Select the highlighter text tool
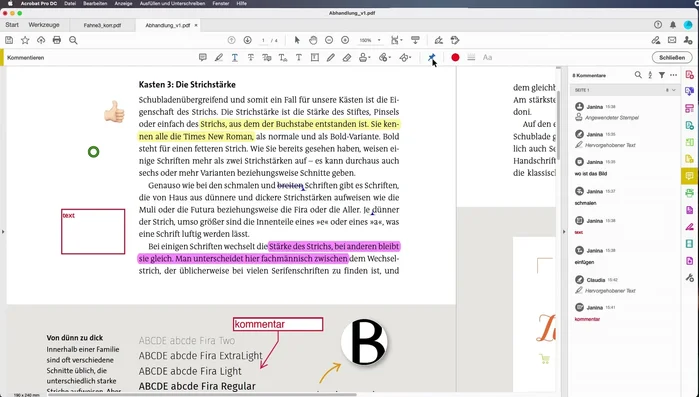This screenshot has height=397, width=699. coord(218,57)
